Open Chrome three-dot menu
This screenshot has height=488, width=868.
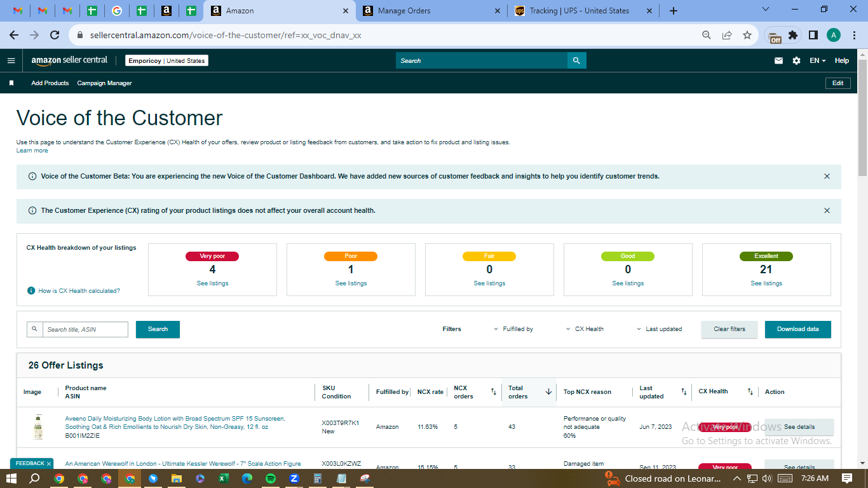coord(854,35)
